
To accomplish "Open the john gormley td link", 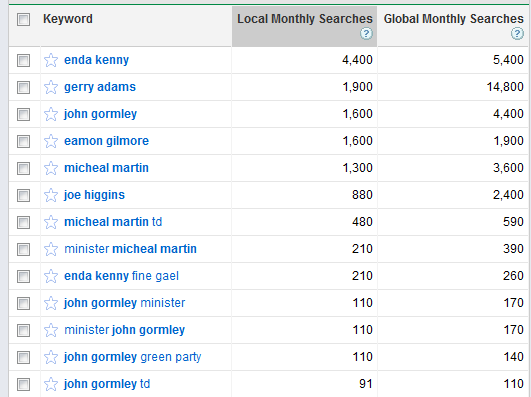I will (107, 384).
